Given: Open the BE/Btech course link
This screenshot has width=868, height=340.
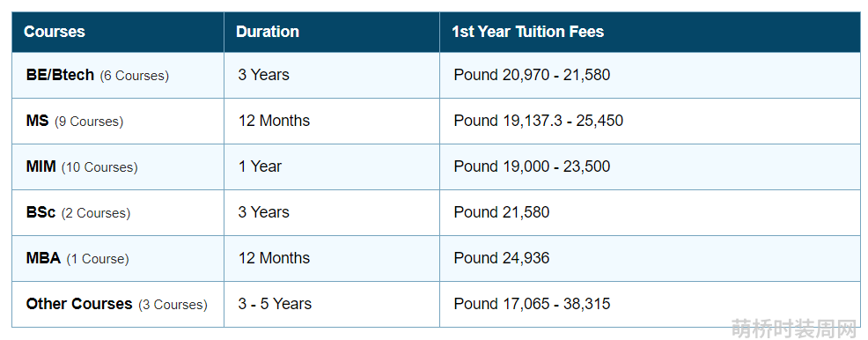Looking at the screenshot, I should tap(60, 75).
